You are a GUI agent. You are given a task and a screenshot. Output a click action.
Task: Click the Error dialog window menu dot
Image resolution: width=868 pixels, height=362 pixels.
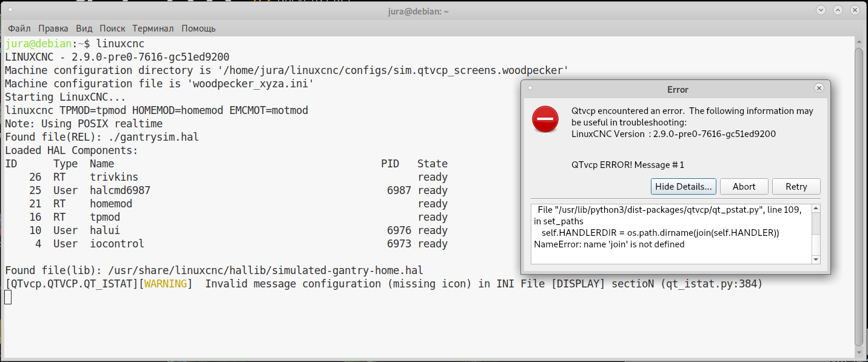click(x=530, y=88)
